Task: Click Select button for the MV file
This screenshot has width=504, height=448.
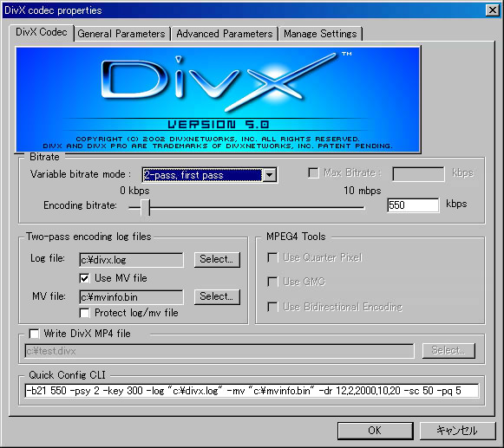Action: (217, 296)
